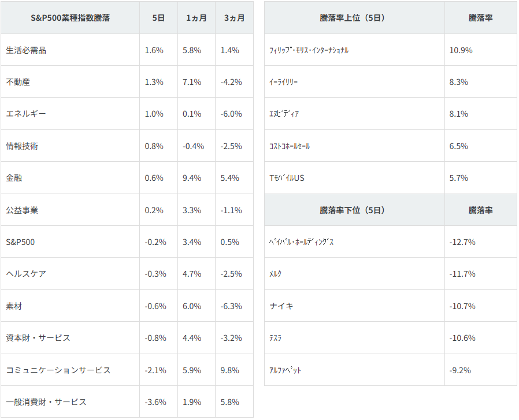Select the 1ヵ月 column header
The image size is (519, 420).
point(196,18)
